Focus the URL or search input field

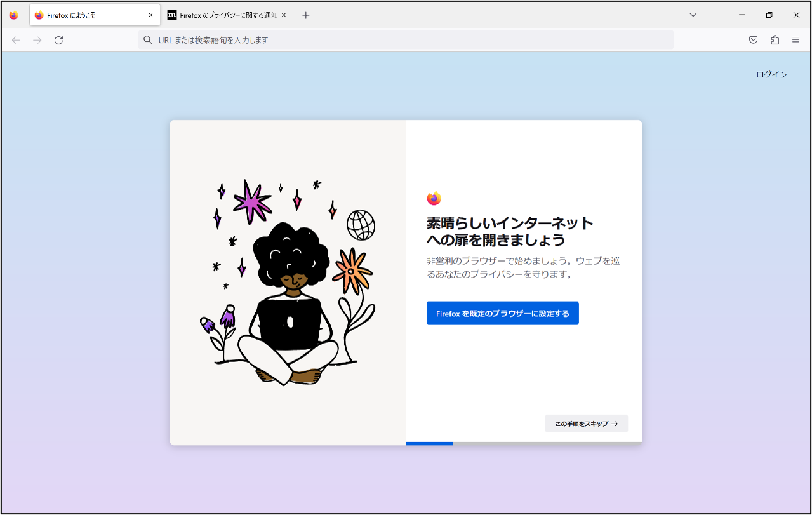click(x=406, y=40)
